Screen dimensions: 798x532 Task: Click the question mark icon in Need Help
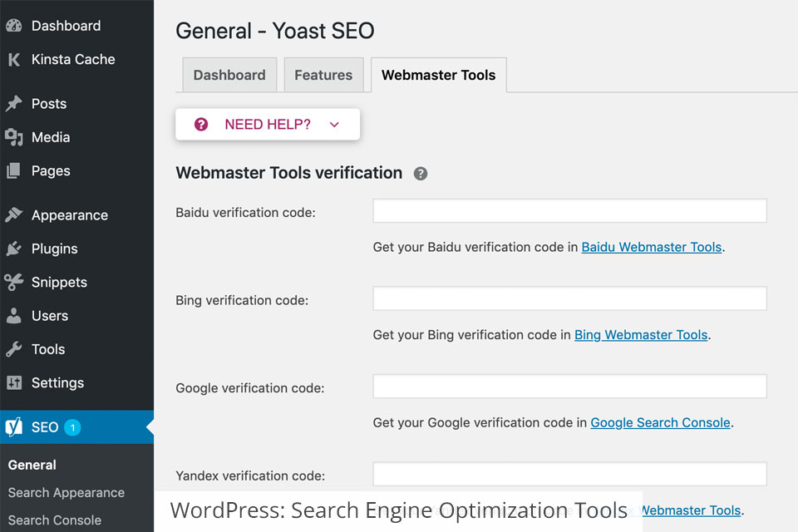201,124
